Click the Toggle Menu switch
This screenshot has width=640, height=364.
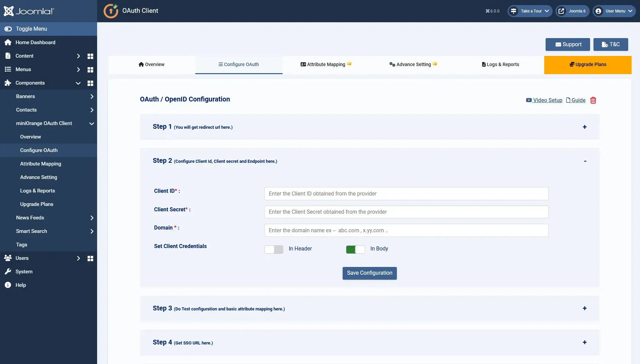8,29
